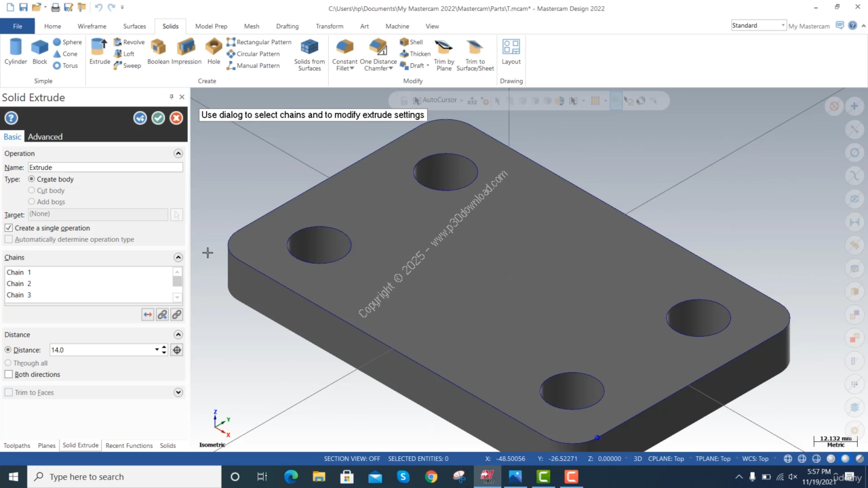Select Circular Pattern
The width and height of the screenshot is (868, 488).
(x=253, y=54)
